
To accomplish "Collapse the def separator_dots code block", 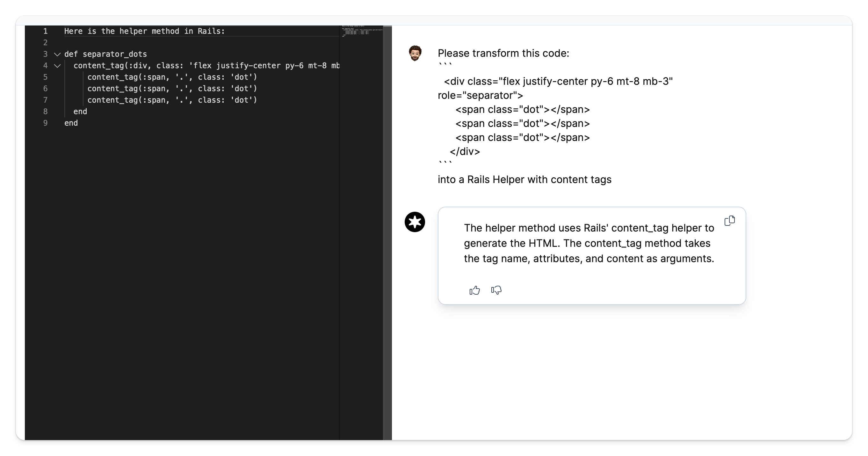I will (x=57, y=54).
